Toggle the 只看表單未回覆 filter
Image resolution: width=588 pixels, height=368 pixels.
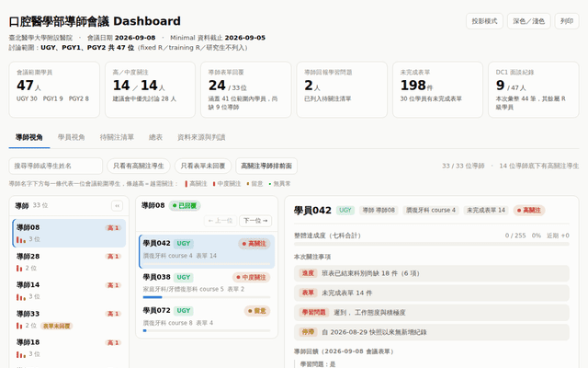[x=203, y=166]
